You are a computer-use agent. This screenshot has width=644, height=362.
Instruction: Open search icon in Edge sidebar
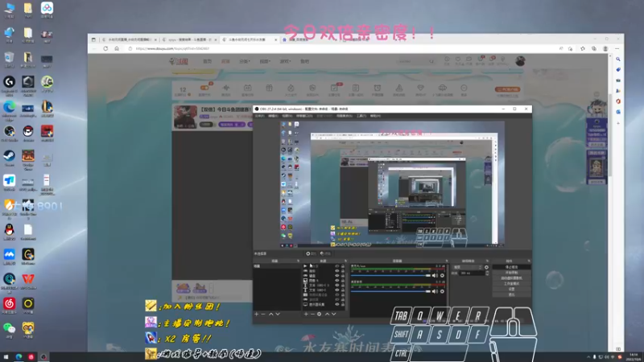618,60
